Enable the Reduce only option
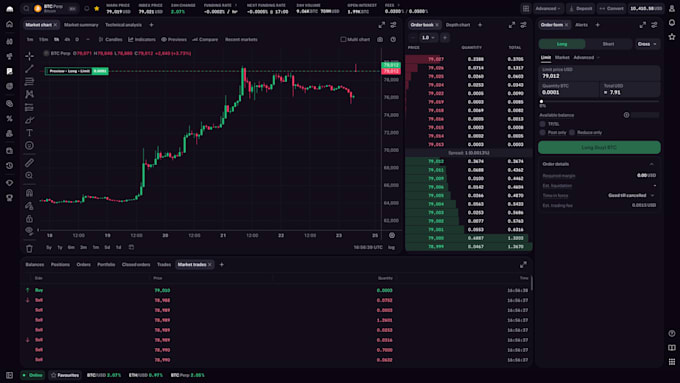680x383 pixels. pos(572,132)
